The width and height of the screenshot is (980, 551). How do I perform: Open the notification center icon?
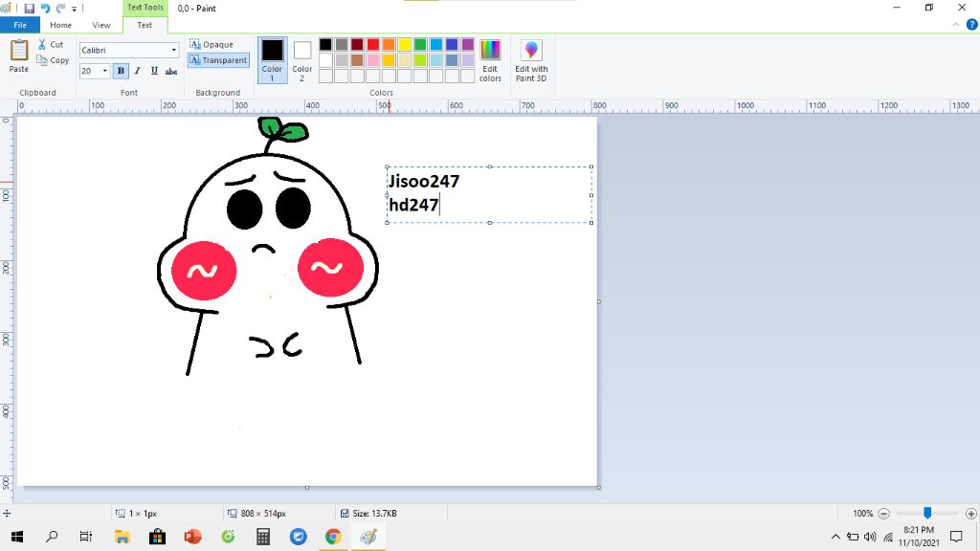pyautogui.click(x=956, y=537)
